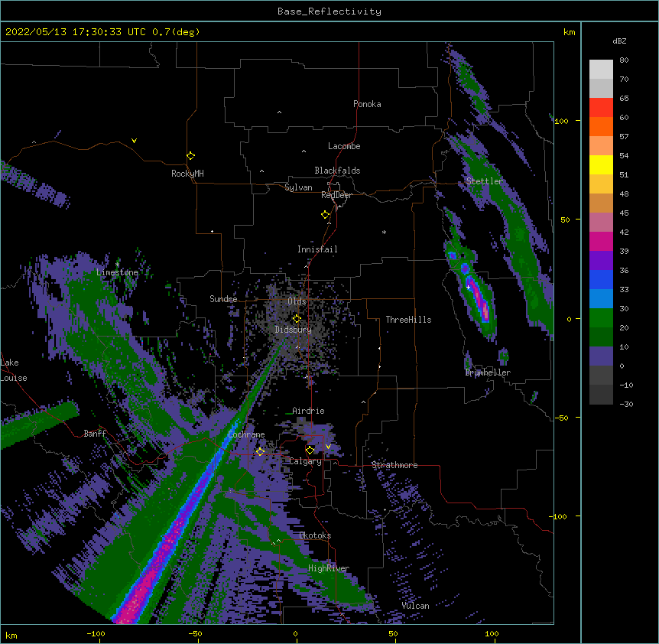Click the -50 tick on bottom axis
Image resolution: width=659 pixels, height=644 pixels.
(195, 634)
